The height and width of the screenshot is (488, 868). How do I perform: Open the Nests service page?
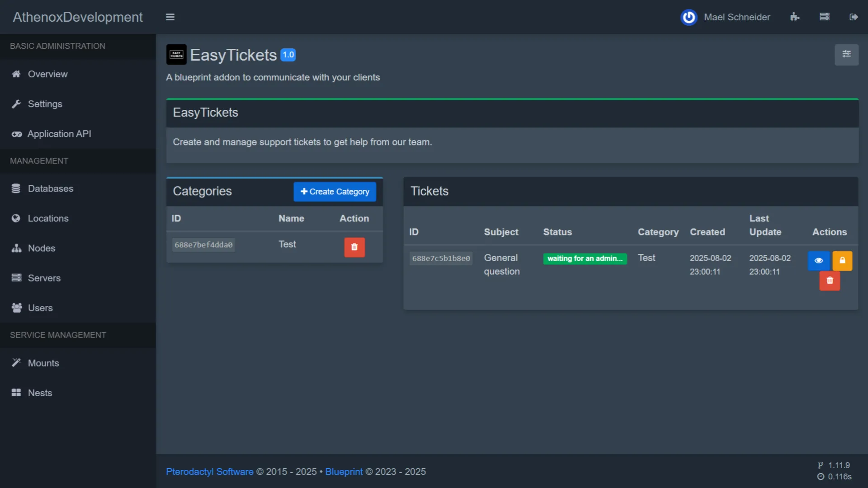point(40,393)
